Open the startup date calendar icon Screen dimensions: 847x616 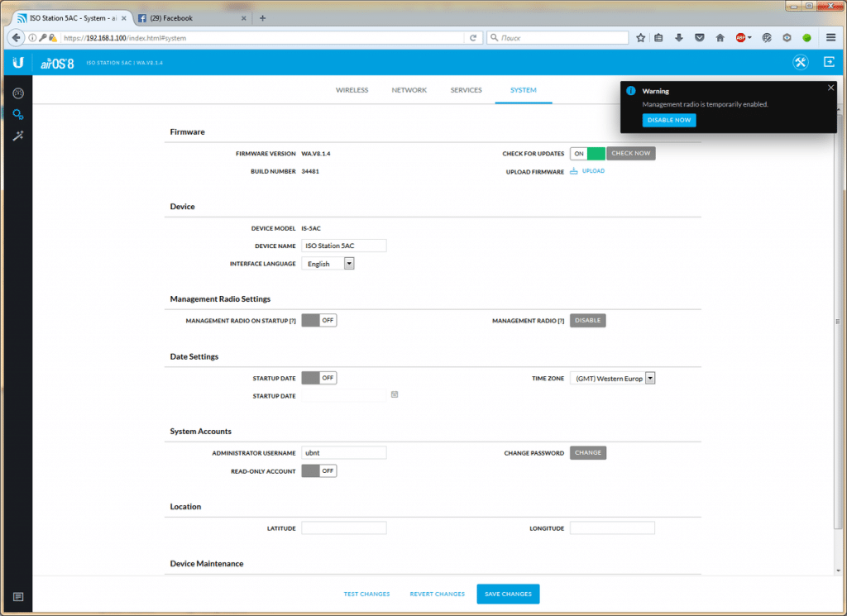(395, 395)
